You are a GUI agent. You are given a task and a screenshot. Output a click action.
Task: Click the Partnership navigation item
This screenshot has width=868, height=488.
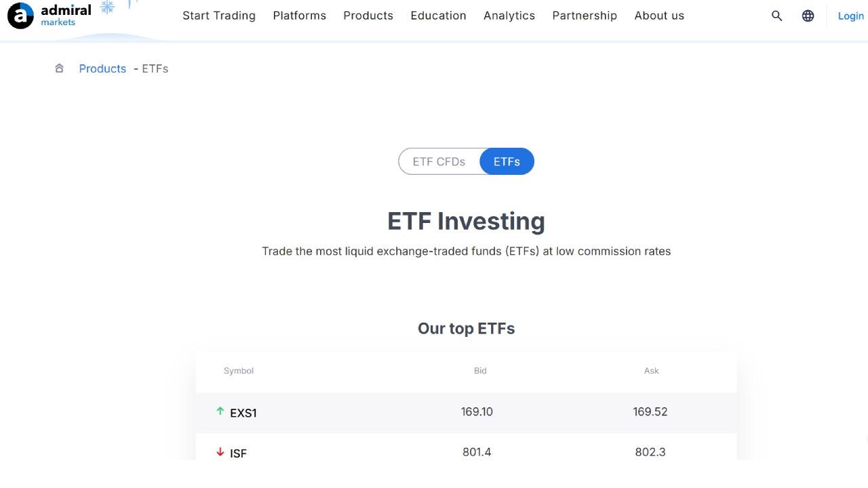tap(585, 16)
